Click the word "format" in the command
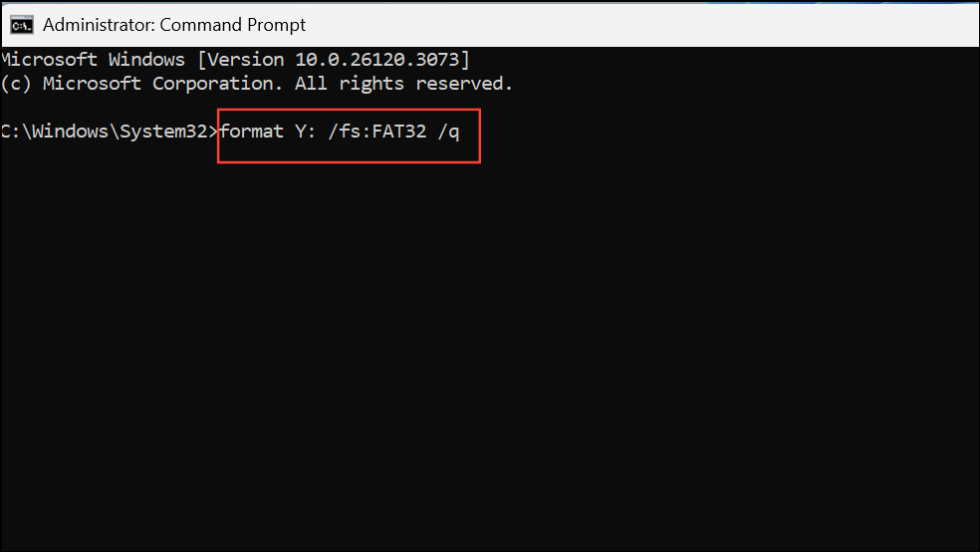This screenshot has width=980, height=552. (x=252, y=132)
